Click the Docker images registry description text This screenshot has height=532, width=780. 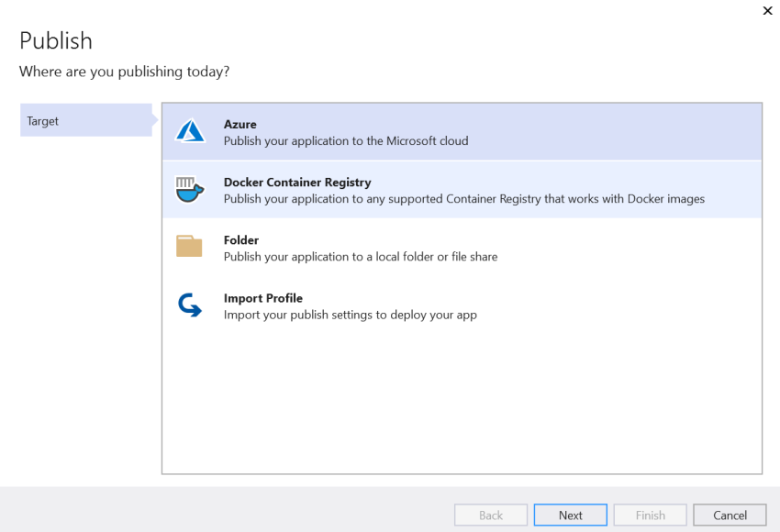pos(464,199)
